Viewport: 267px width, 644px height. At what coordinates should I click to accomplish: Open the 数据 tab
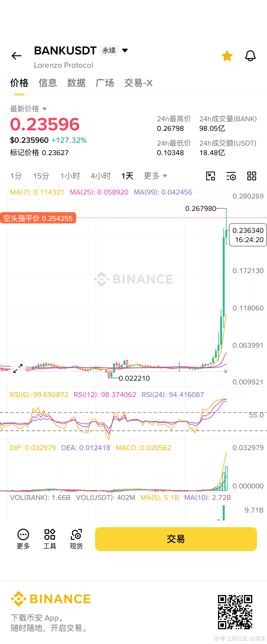(76, 83)
